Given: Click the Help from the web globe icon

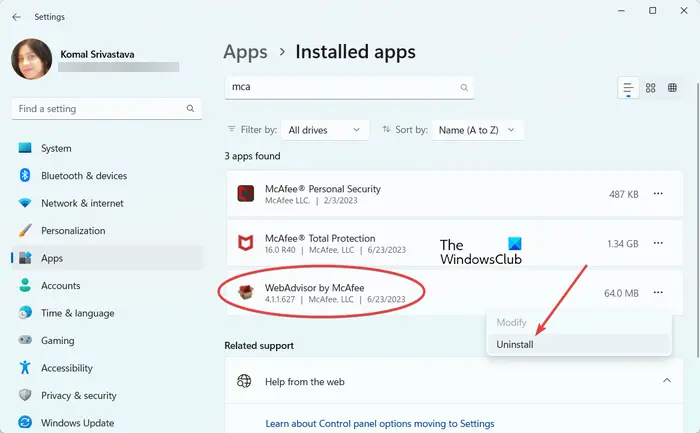Looking at the screenshot, I should [x=244, y=381].
